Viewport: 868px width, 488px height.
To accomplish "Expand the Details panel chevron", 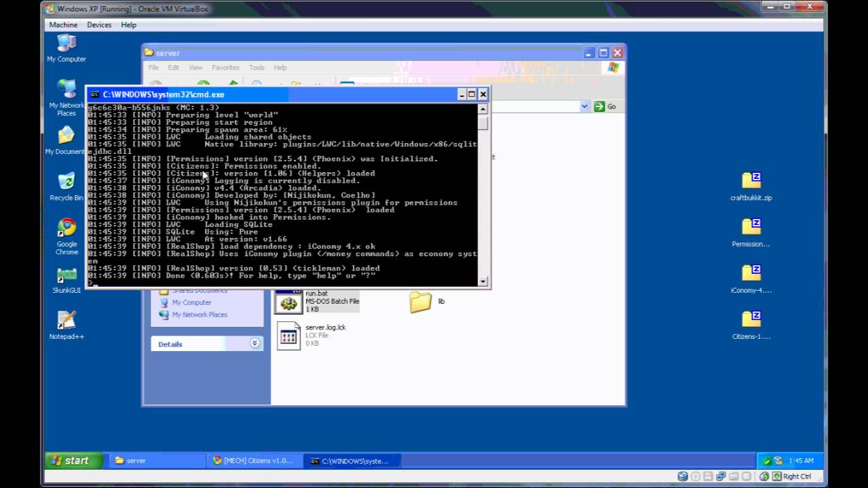I will (255, 344).
